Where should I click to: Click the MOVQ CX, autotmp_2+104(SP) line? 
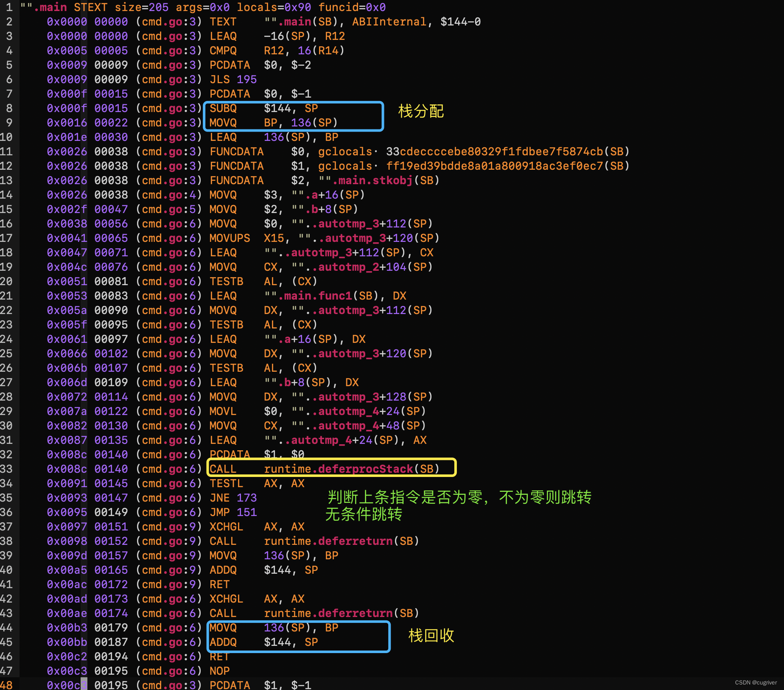pyautogui.click(x=321, y=267)
